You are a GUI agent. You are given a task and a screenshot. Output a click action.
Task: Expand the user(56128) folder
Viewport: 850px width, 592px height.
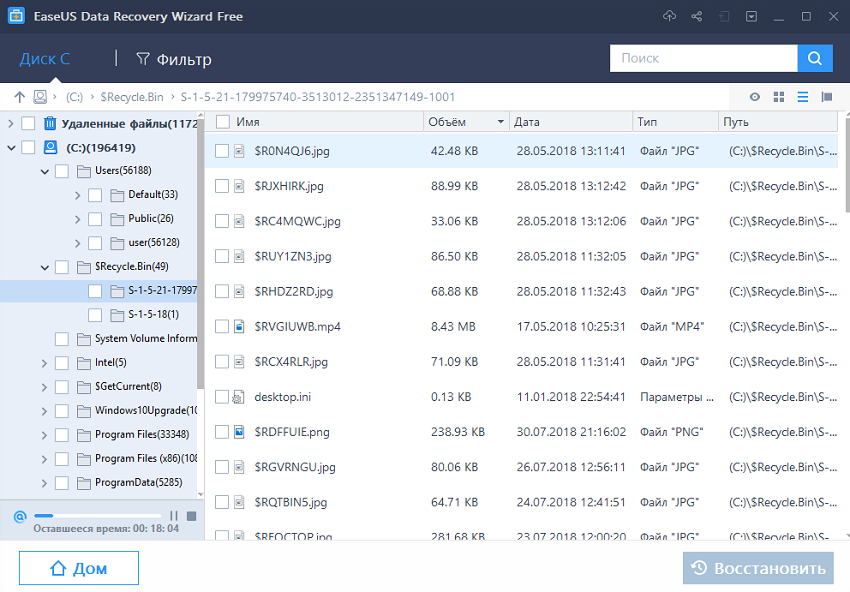click(78, 243)
